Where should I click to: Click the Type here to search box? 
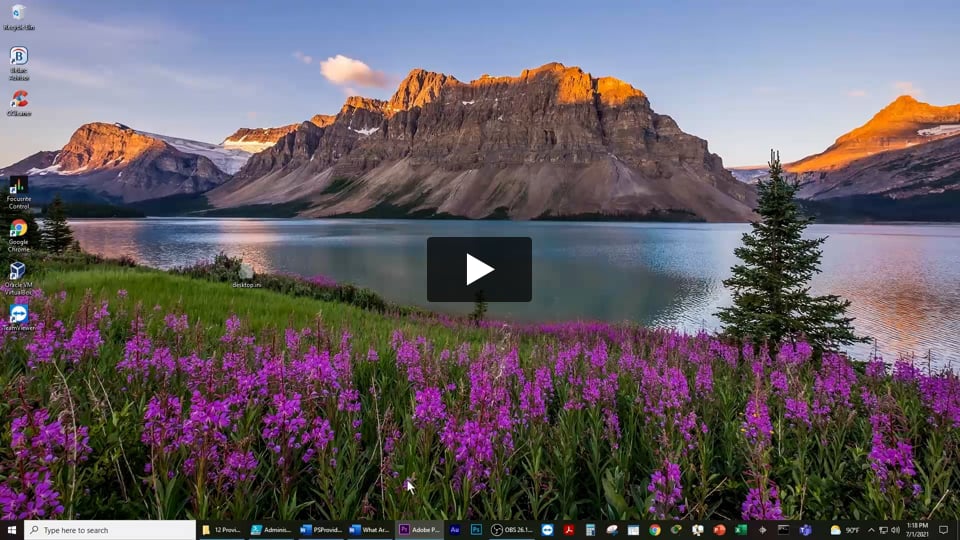pyautogui.click(x=110, y=530)
